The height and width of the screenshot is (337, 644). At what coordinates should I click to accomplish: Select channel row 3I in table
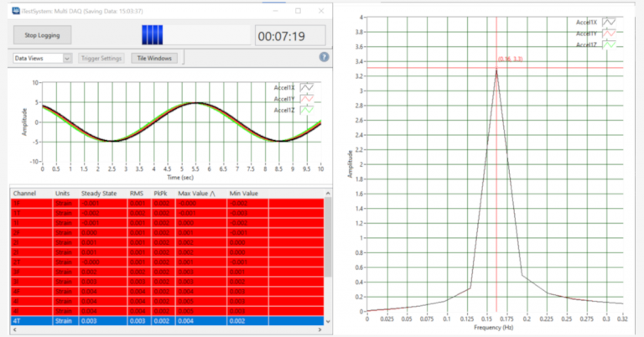tap(167, 282)
